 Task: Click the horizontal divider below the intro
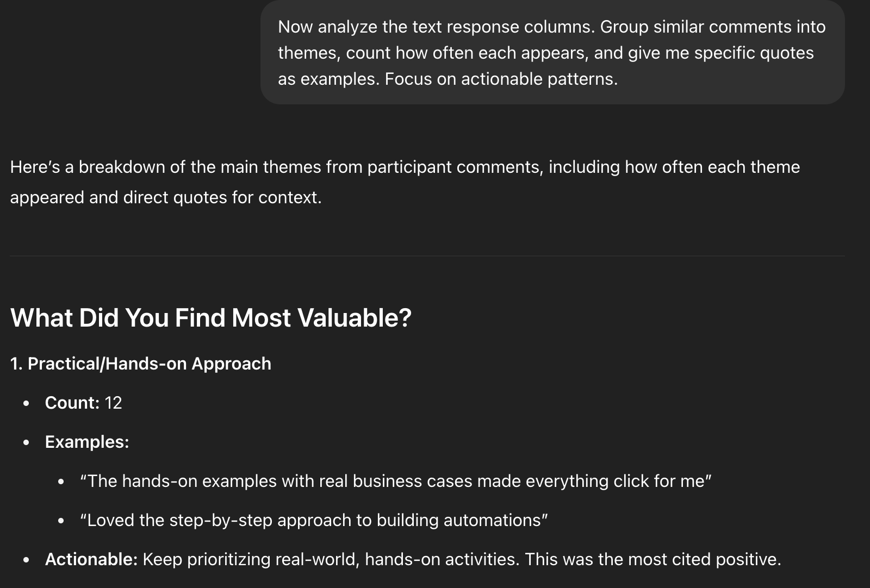click(x=427, y=255)
